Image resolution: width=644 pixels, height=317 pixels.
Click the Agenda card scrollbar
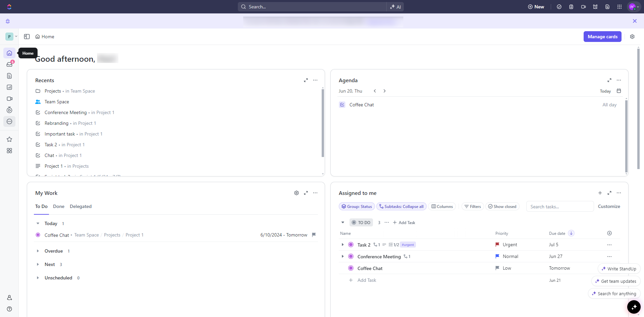click(626, 136)
